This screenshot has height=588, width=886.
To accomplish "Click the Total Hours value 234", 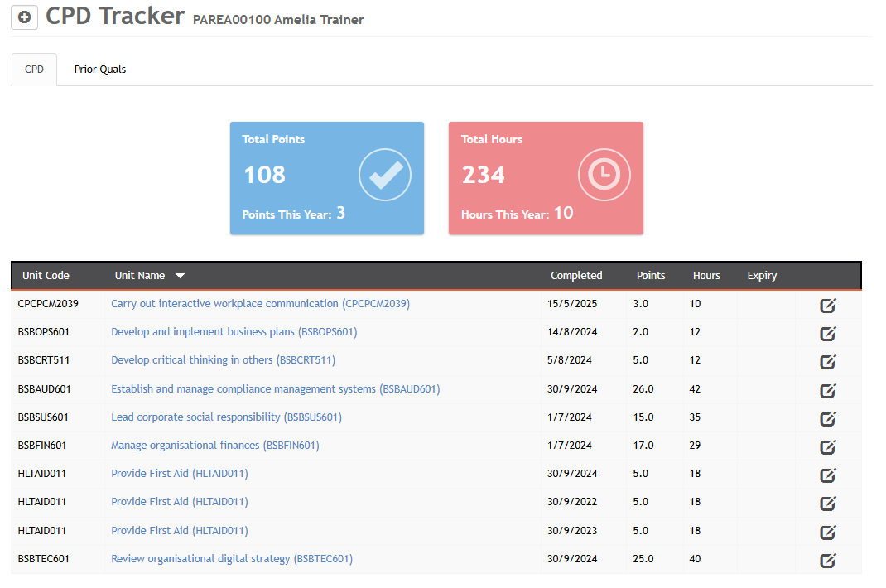I will pyautogui.click(x=483, y=174).
